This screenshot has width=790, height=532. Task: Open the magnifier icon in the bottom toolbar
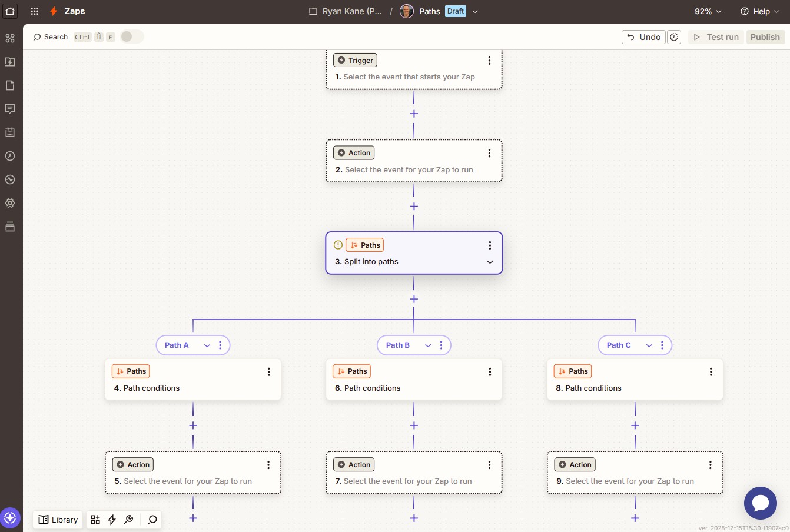coord(152,520)
